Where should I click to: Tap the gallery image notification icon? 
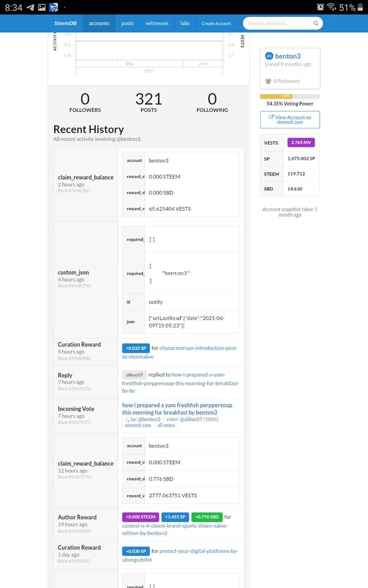pos(42,7)
